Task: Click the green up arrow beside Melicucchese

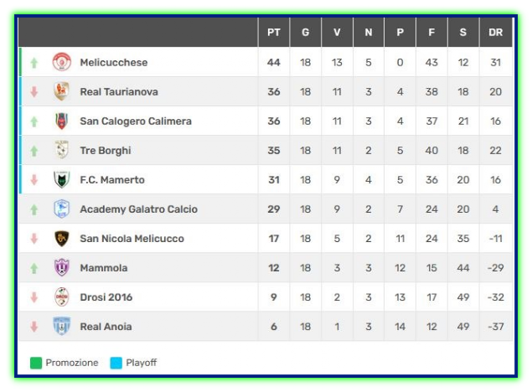Action: coord(34,63)
